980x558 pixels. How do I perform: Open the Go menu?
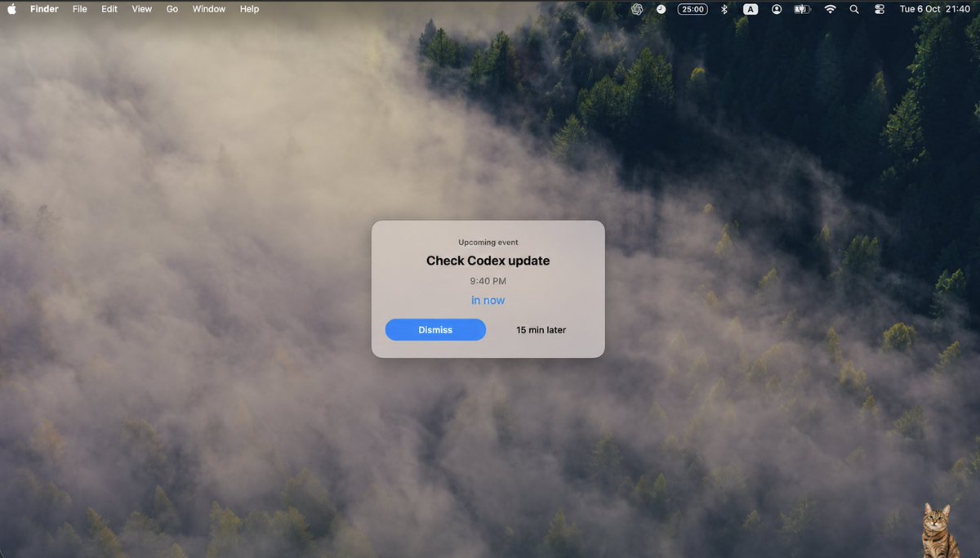(x=172, y=9)
